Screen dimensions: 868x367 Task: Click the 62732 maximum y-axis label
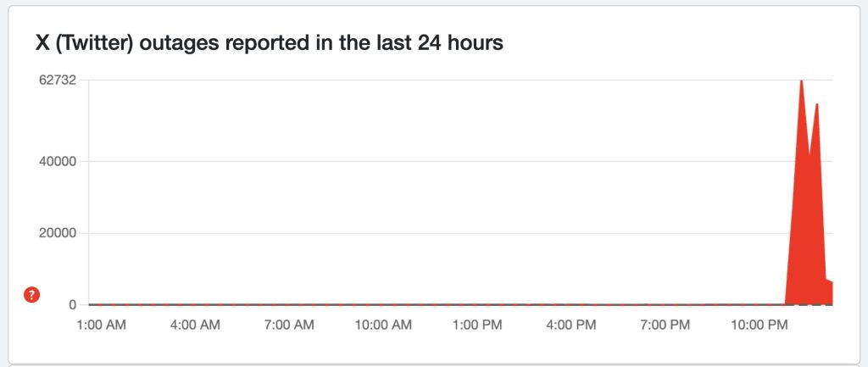pos(58,81)
